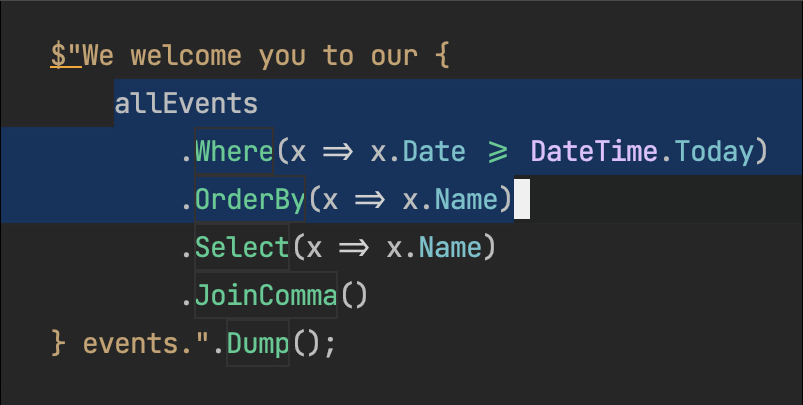The width and height of the screenshot is (803, 405).
Task: Click the opening brace after "our"
Action: [442, 55]
